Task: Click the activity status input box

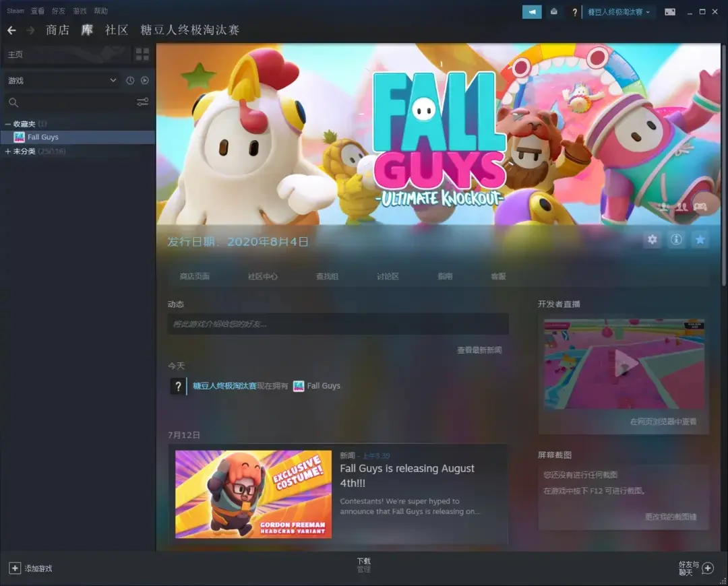Action: click(x=338, y=324)
